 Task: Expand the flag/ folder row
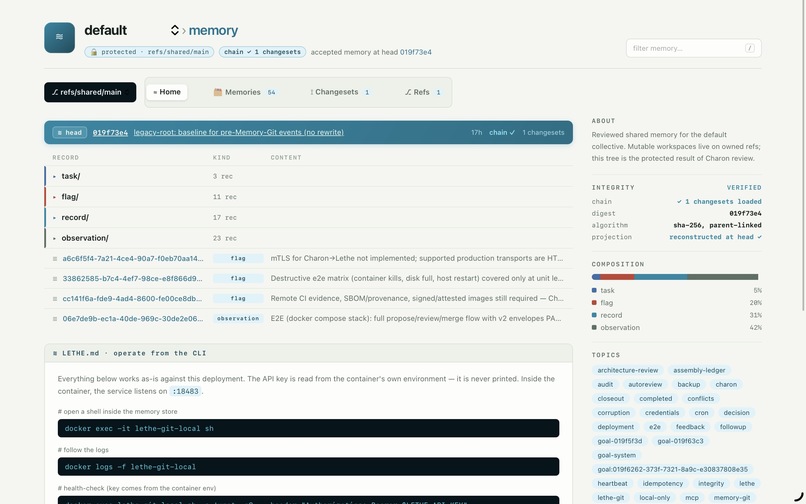[x=308, y=196]
